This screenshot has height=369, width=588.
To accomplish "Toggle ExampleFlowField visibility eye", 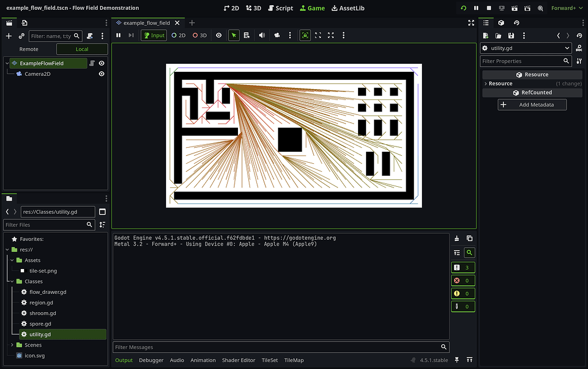I will pyautogui.click(x=102, y=63).
